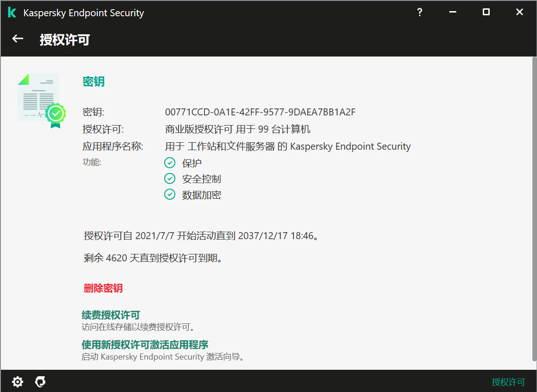Viewport: 537px width, 392px height.
Task: Click the checkmark icon beside 安全控制
Action: (x=170, y=179)
